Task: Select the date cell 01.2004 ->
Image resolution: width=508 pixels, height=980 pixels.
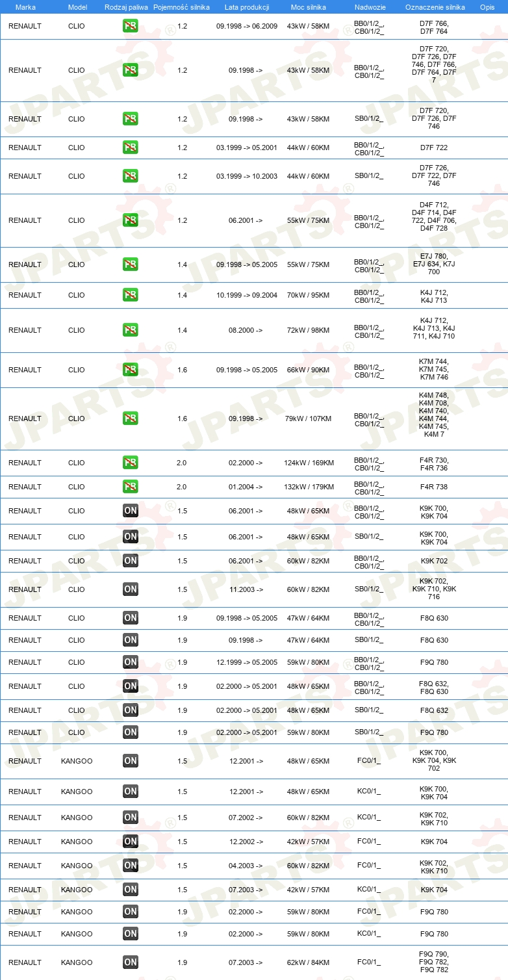Action: pyautogui.click(x=246, y=487)
